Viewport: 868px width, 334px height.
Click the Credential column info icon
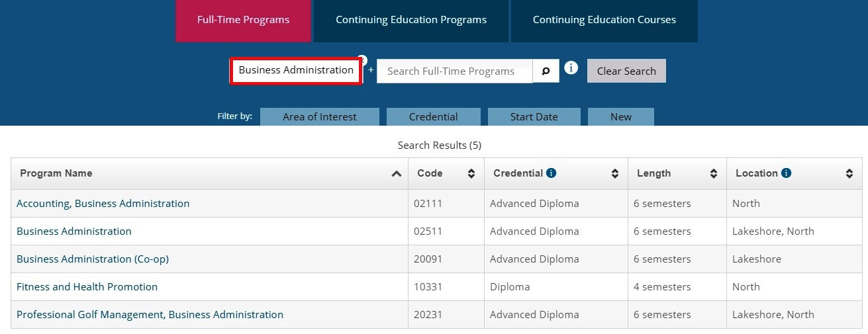pos(551,173)
